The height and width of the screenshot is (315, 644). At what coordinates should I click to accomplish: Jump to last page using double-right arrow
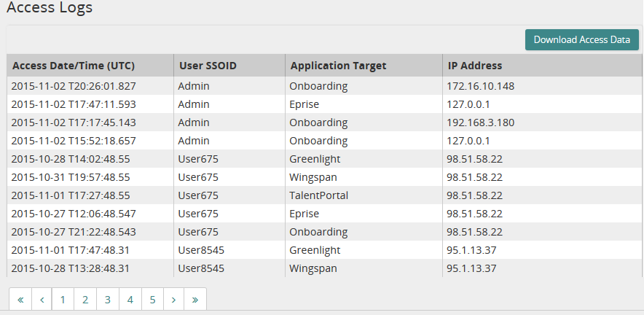pyautogui.click(x=195, y=299)
